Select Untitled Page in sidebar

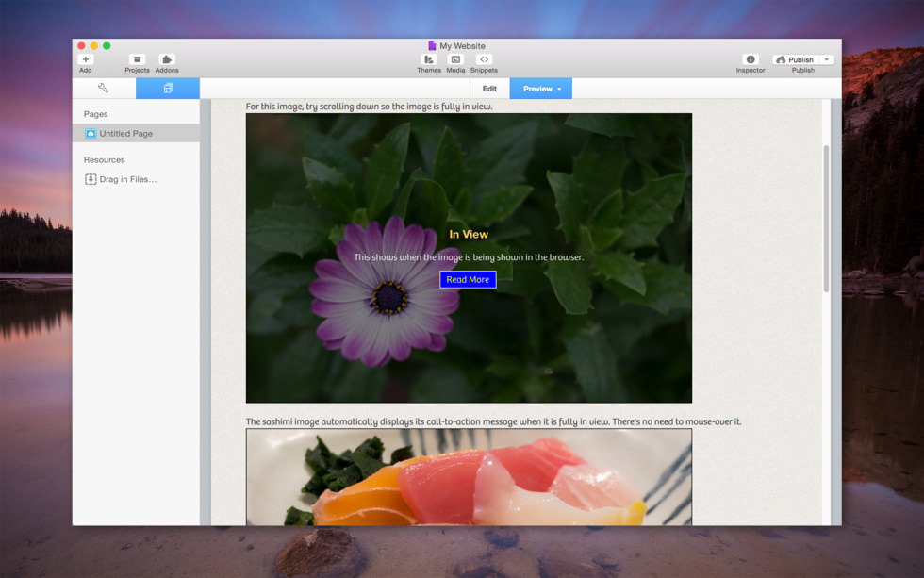pos(136,134)
